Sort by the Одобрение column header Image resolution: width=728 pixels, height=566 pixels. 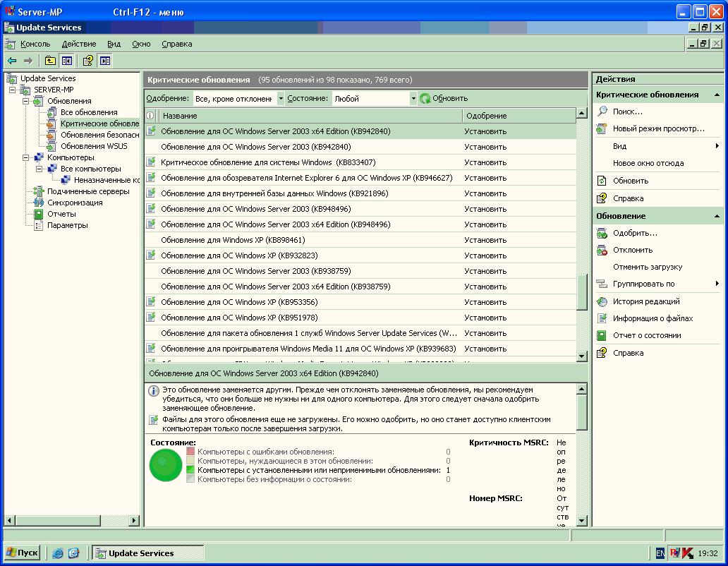click(x=518, y=116)
